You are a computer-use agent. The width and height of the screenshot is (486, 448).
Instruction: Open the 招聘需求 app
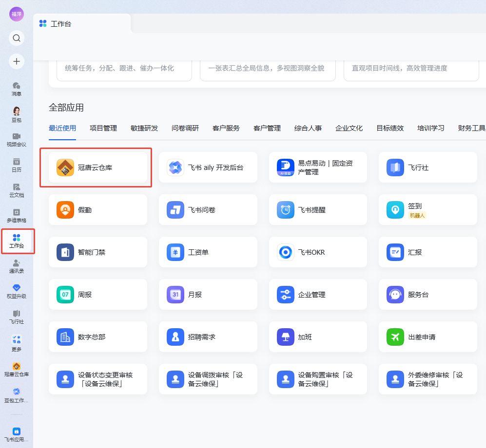click(x=208, y=337)
